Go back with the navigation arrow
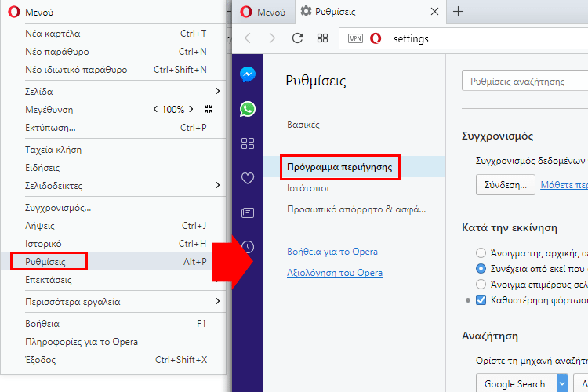Viewport: 588px width, 392px height. click(248, 38)
